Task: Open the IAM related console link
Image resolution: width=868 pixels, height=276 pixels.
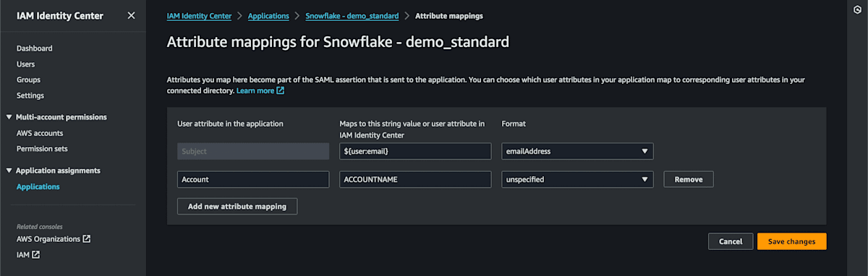Action: click(x=28, y=255)
